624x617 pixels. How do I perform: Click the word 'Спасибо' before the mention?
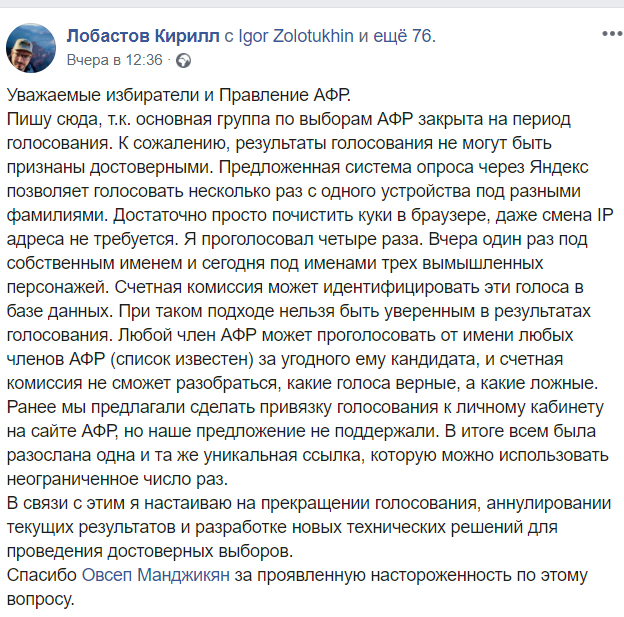click(42, 575)
